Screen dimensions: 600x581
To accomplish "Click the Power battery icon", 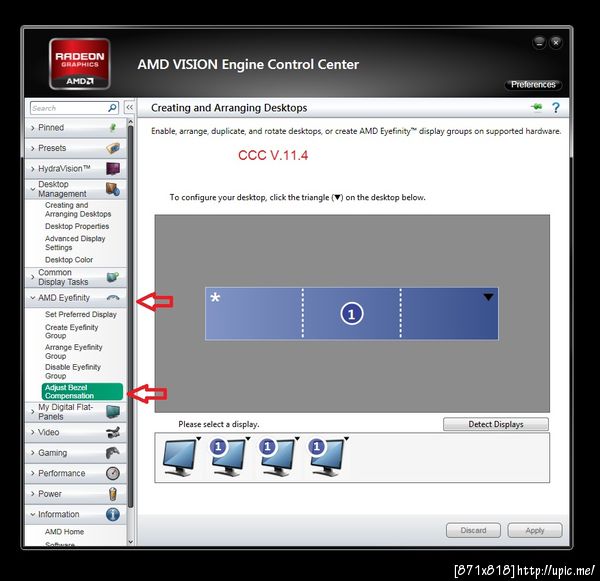I will [113, 494].
